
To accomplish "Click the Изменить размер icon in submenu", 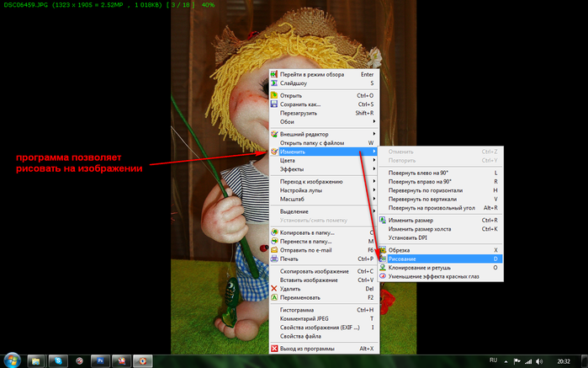I will point(383,220).
